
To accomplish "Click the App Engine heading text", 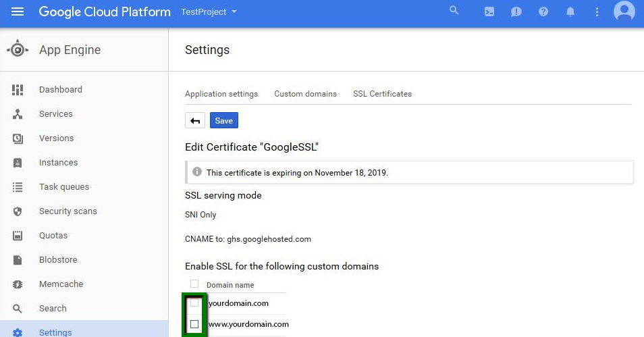I will tap(70, 50).
